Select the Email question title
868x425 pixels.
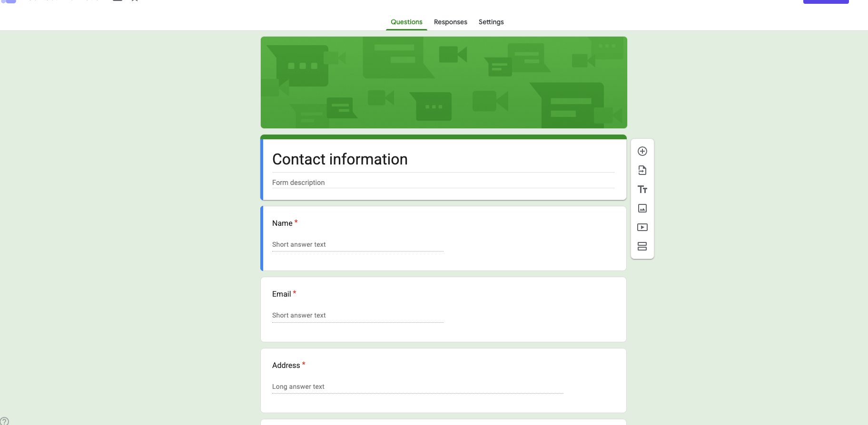(x=282, y=294)
